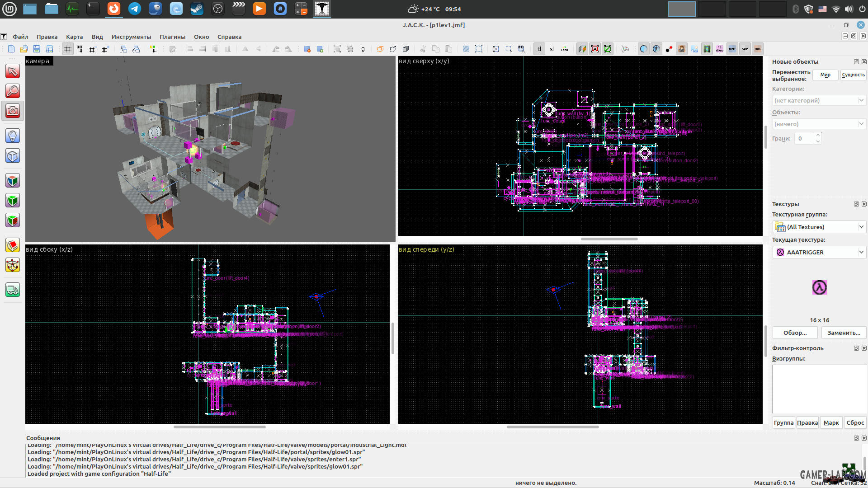Toggle the nodraw texture button
The image size is (868, 488).
(x=720, y=49)
